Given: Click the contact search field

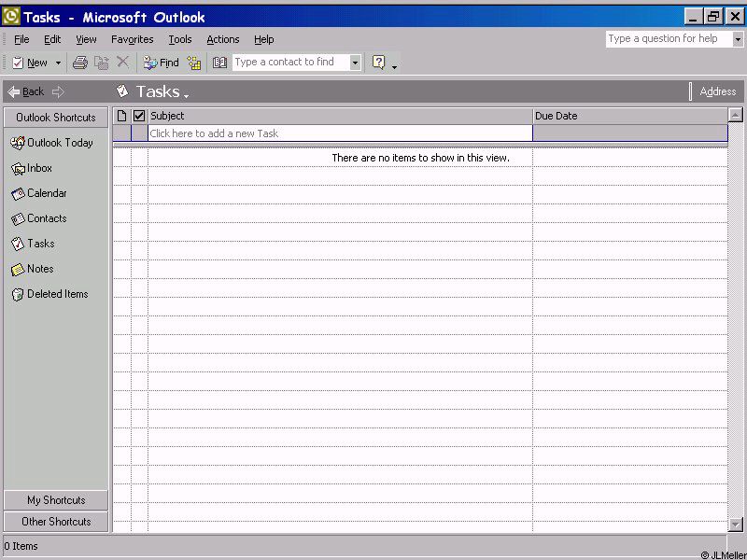Looking at the screenshot, I should 291,62.
